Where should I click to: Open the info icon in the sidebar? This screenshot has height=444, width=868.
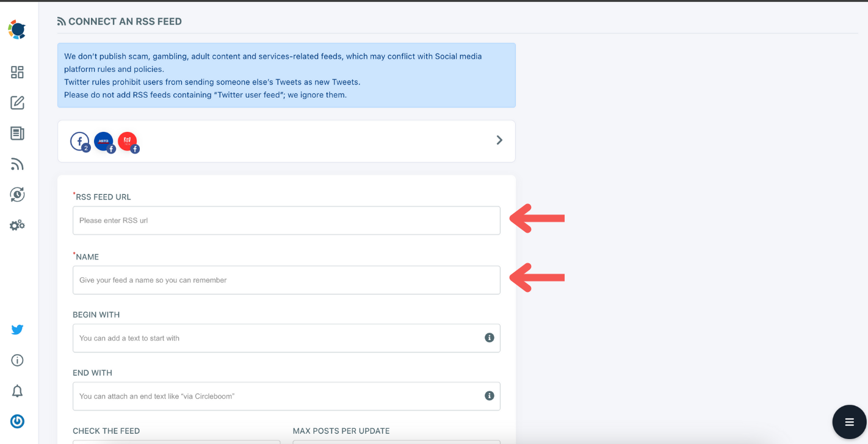[17, 360]
